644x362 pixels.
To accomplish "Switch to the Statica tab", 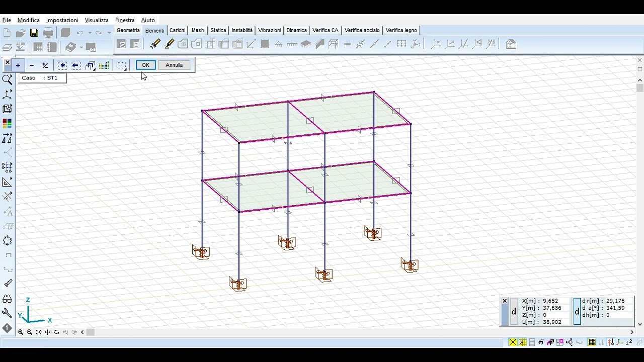I will click(x=218, y=30).
